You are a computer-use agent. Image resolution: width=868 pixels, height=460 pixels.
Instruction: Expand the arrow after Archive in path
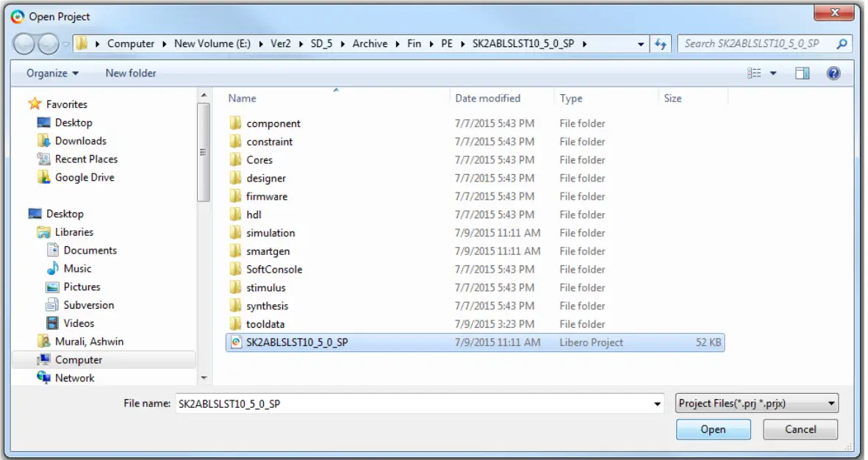[398, 44]
